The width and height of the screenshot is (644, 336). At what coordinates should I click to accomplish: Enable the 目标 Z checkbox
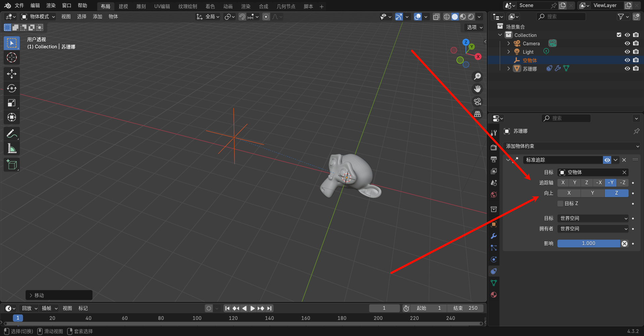tap(560, 203)
